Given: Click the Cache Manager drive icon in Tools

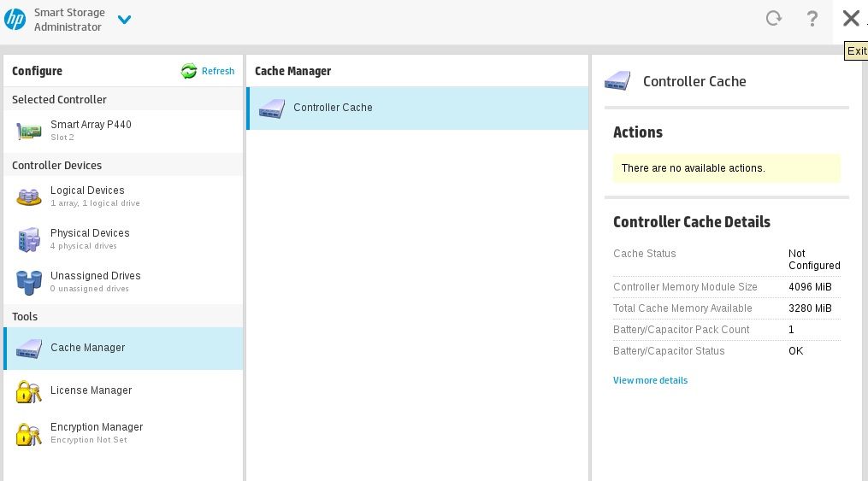Looking at the screenshot, I should [29, 349].
